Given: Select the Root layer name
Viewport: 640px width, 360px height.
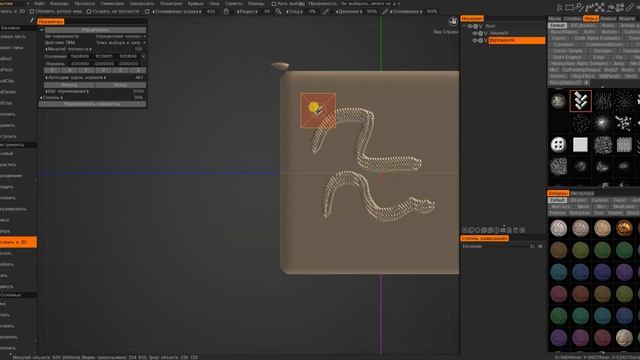Looking at the screenshot, I should tap(490, 26).
